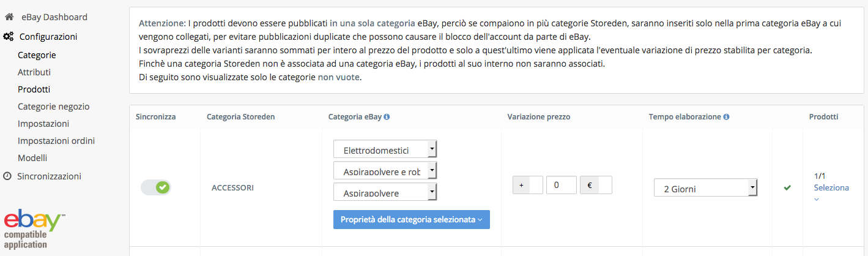
Task: Open the third-level Aspirapolvere dropdown
Action: [x=385, y=192]
